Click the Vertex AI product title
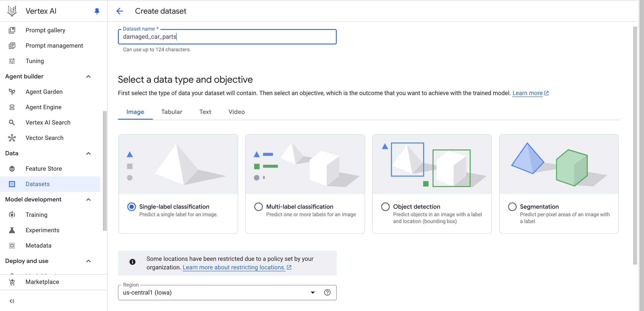The width and height of the screenshot is (644, 311). (x=41, y=11)
